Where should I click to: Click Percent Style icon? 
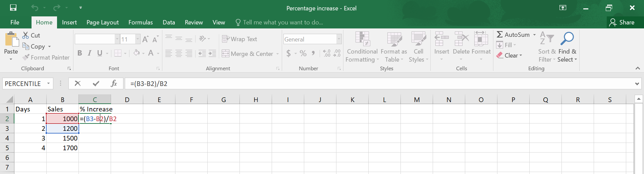[303, 53]
